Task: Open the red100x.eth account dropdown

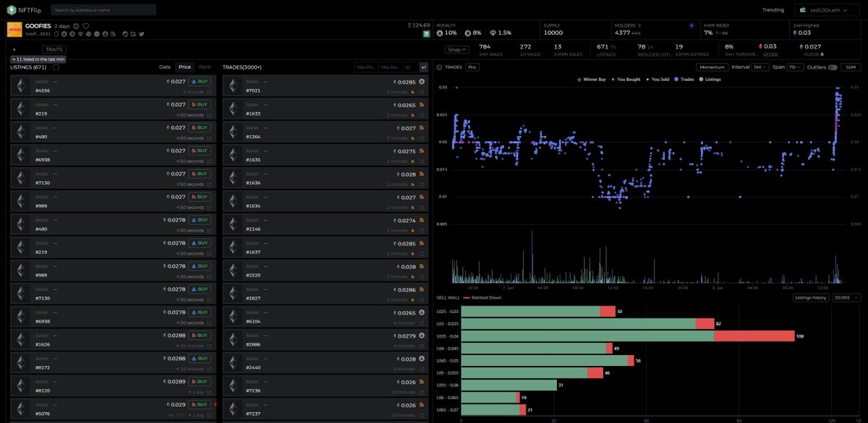Action: (828, 10)
